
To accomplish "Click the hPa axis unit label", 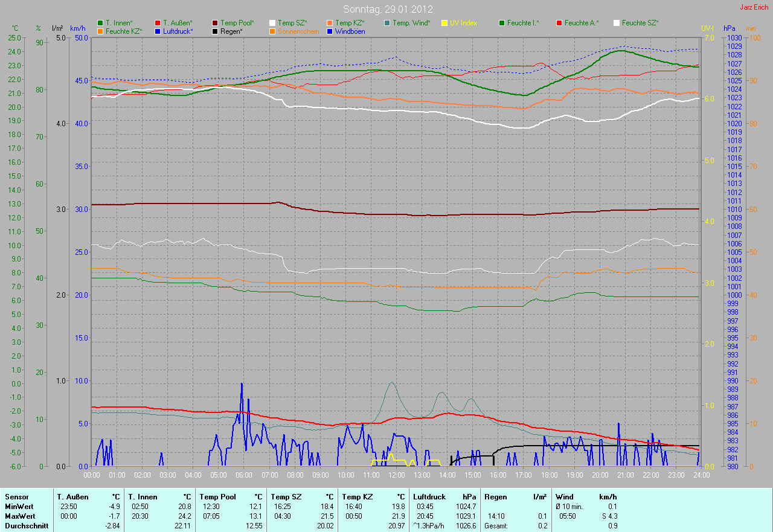I will [x=730, y=28].
